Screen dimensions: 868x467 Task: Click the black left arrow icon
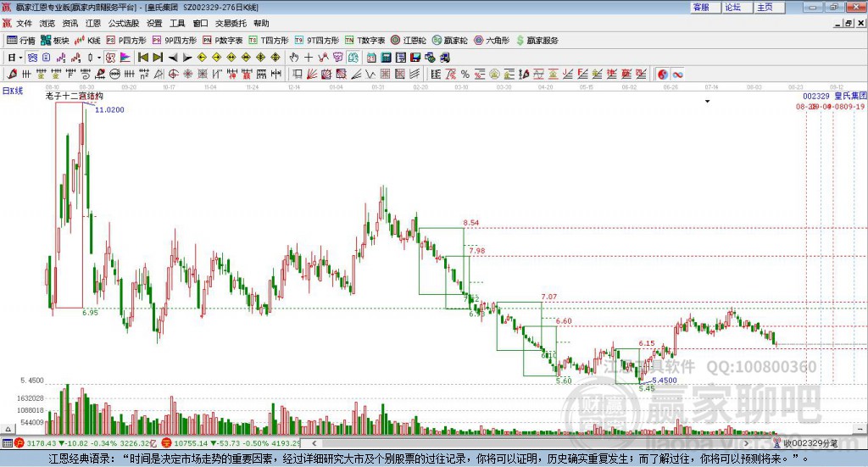pos(173,58)
